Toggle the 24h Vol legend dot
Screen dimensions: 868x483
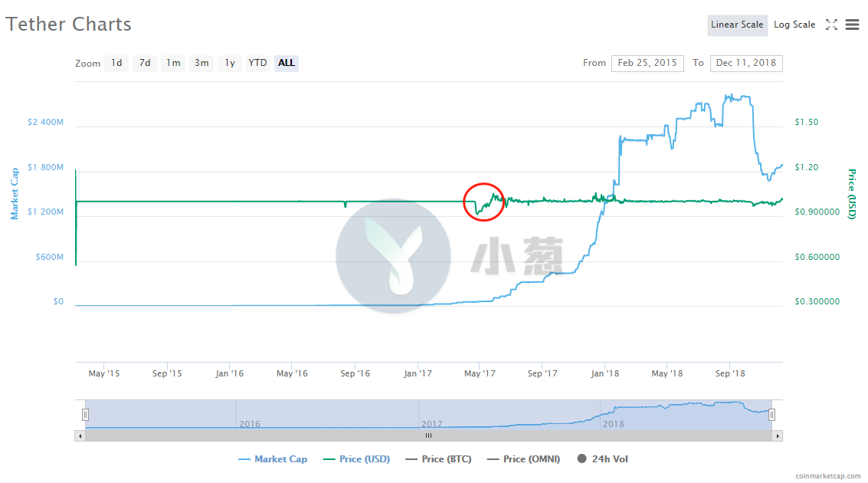(x=581, y=458)
